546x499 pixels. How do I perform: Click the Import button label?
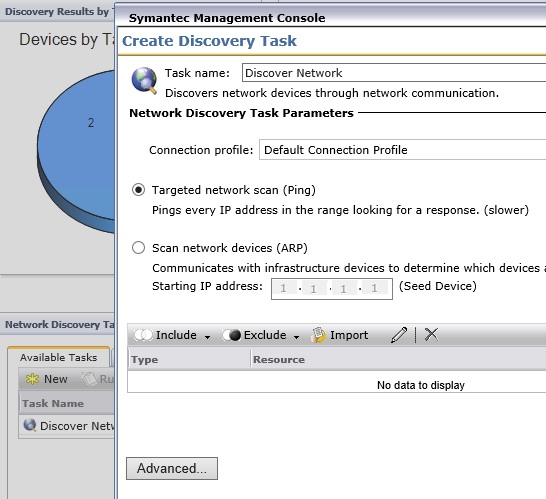pos(349,335)
